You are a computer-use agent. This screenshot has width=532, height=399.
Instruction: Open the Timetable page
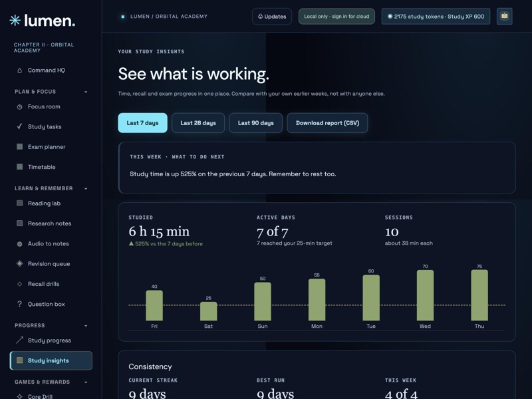tap(51, 167)
